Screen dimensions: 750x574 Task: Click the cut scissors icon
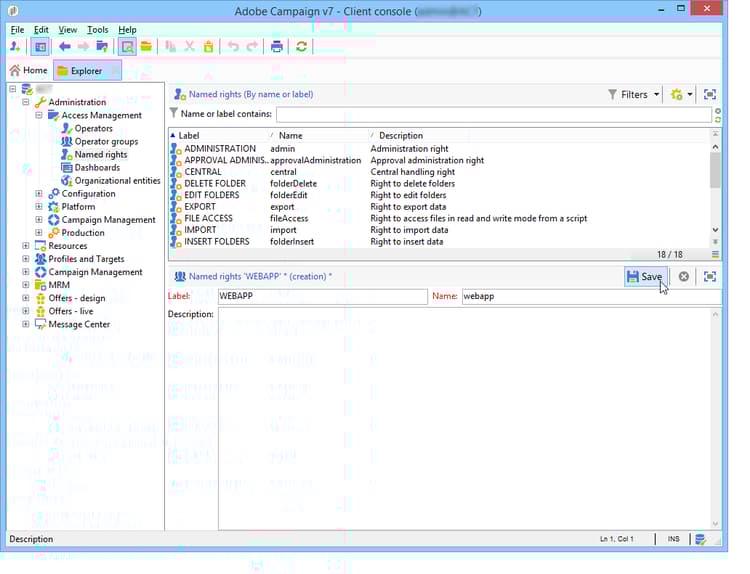[189, 46]
